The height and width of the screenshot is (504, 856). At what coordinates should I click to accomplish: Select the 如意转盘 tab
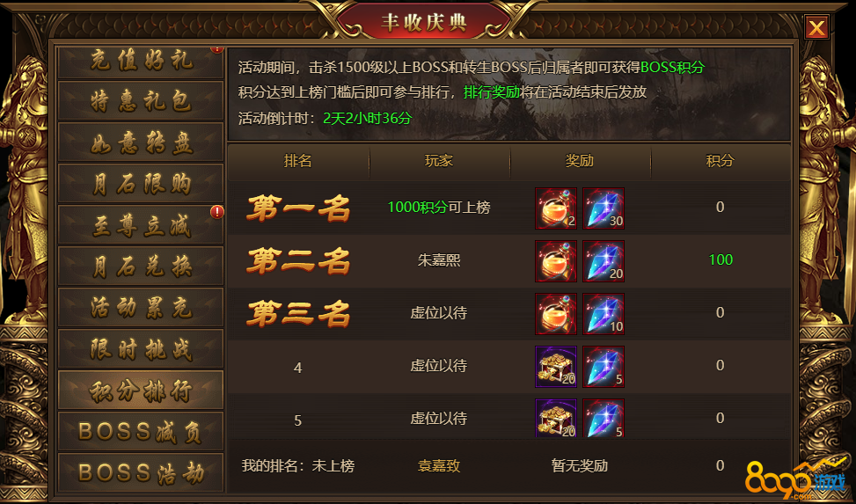click(x=141, y=142)
